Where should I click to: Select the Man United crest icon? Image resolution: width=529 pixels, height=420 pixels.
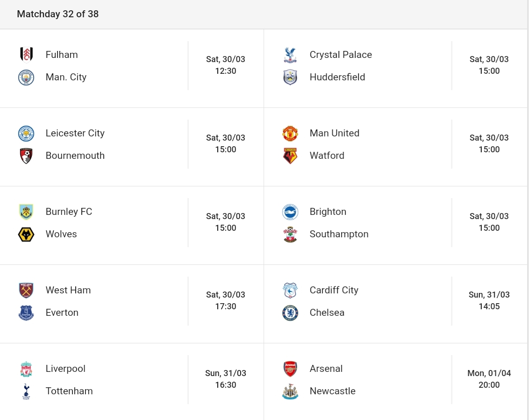(x=290, y=133)
